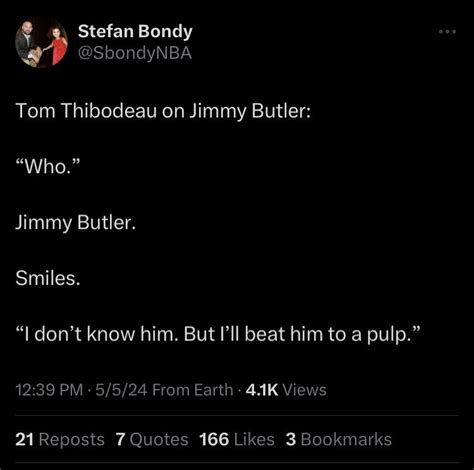Click the "Who." quoted line
474x470 pixels.
pos(48,166)
